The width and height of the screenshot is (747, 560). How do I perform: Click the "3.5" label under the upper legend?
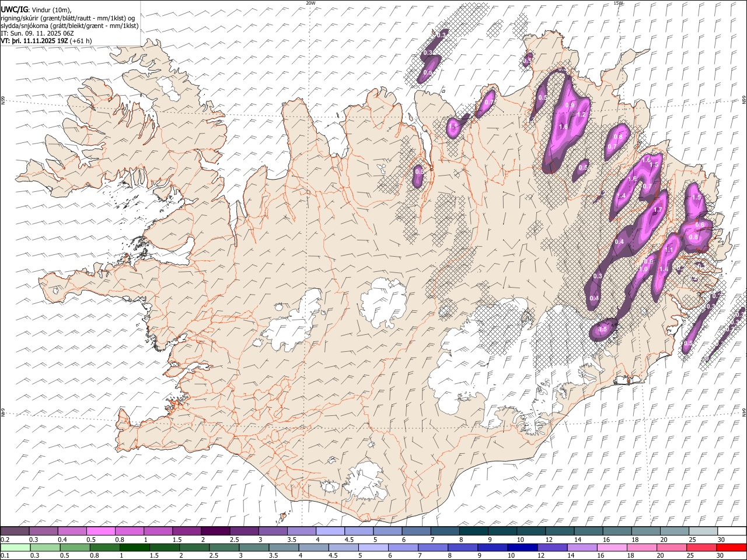(292, 540)
